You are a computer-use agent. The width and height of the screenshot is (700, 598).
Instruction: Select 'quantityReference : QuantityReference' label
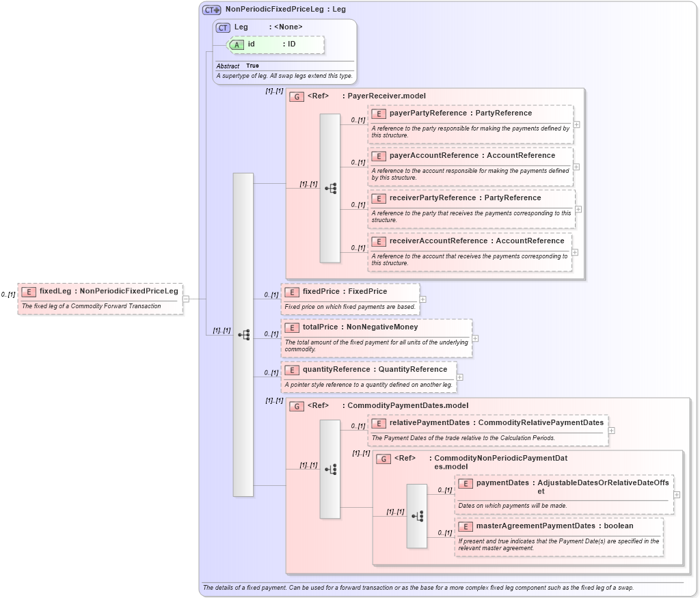375,369
